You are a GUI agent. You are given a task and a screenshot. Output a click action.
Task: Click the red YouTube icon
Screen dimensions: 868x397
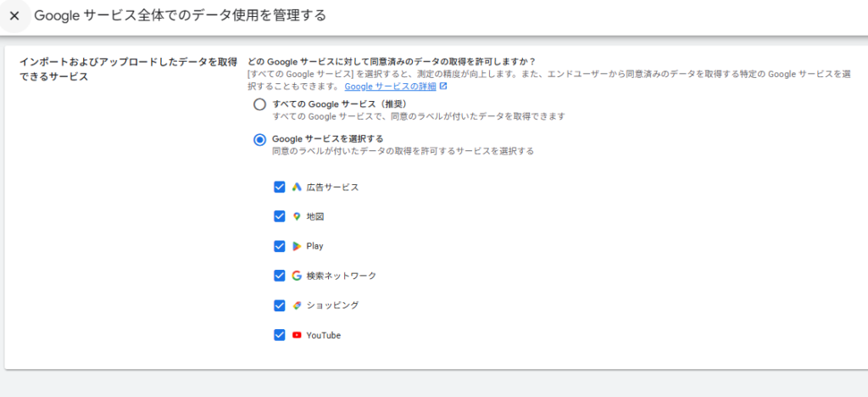[x=297, y=335]
